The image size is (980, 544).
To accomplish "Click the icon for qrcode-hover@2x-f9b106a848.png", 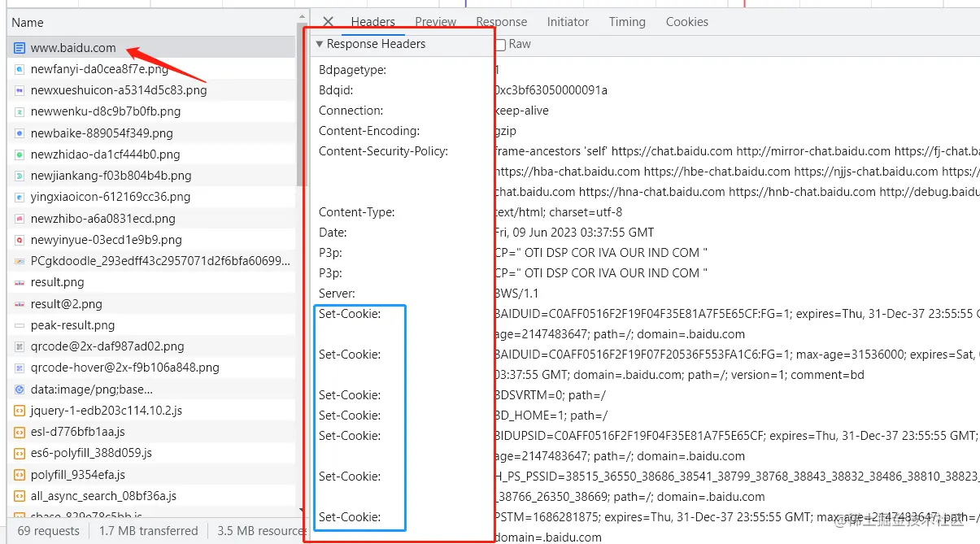I will 20,368.
